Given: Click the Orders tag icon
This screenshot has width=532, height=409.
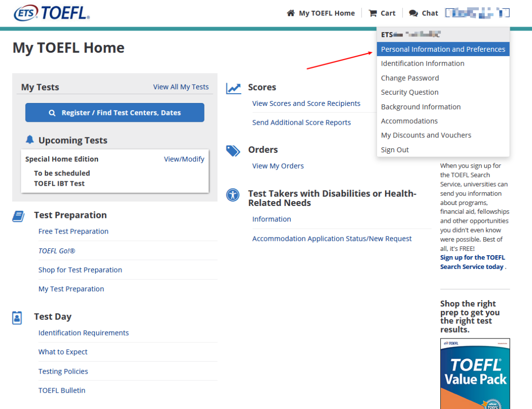Looking at the screenshot, I should pos(233,151).
